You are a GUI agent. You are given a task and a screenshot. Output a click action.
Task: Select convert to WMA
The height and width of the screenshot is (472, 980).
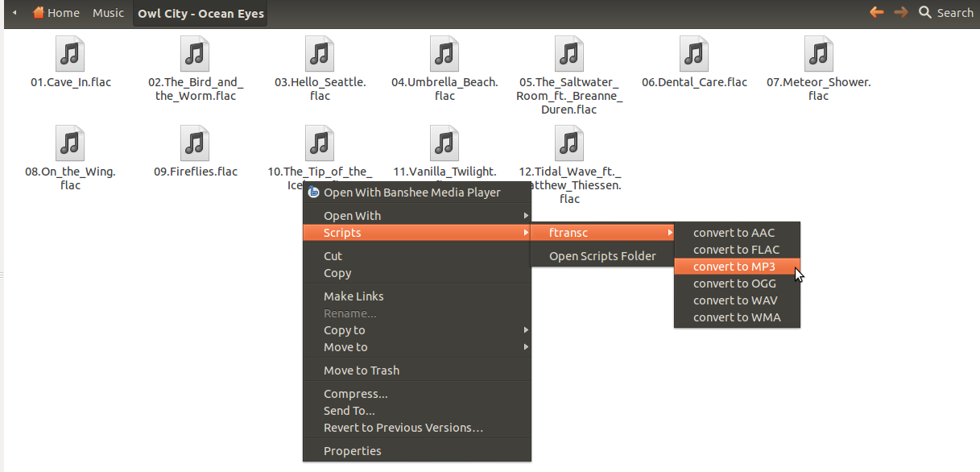click(738, 317)
